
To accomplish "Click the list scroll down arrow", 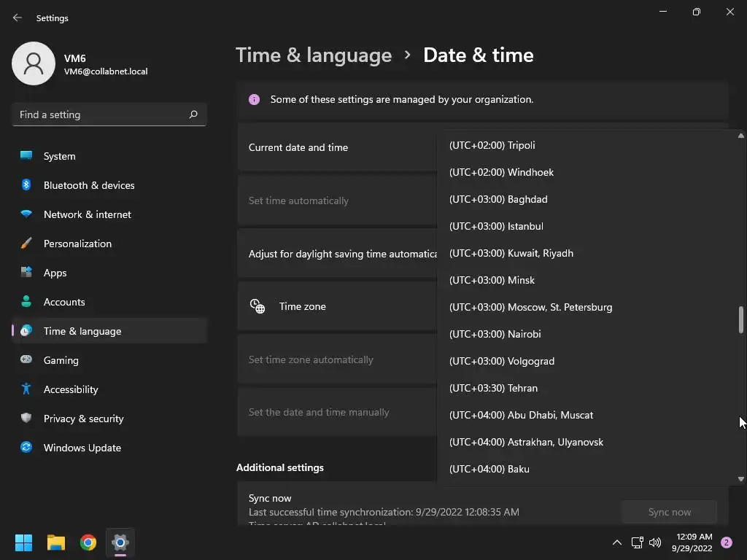I will (x=741, y=479).
